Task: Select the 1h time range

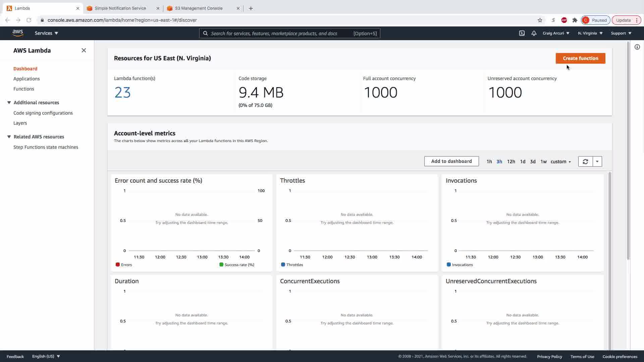Action: [489, 162]
